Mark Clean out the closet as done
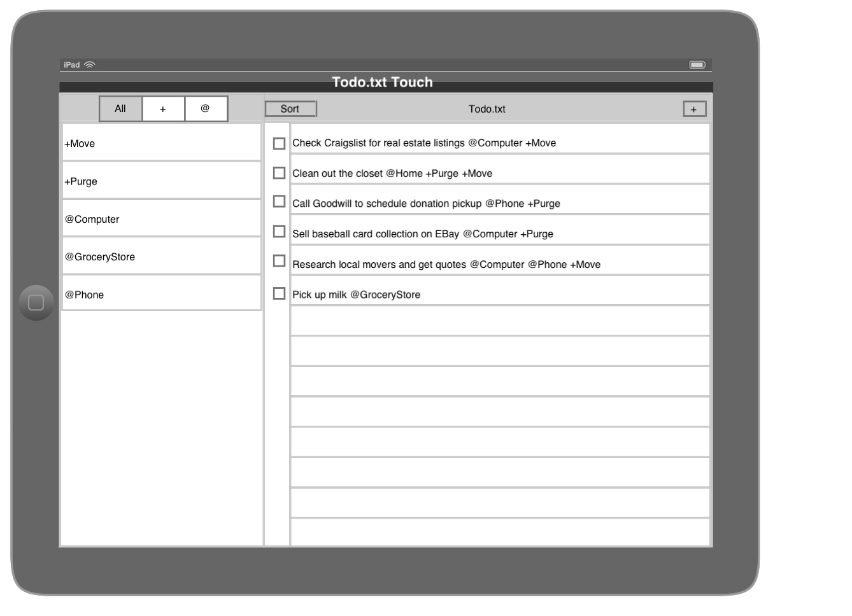This screenshot has width=852, height=616. pyautogui.click(x=279, y=173)
